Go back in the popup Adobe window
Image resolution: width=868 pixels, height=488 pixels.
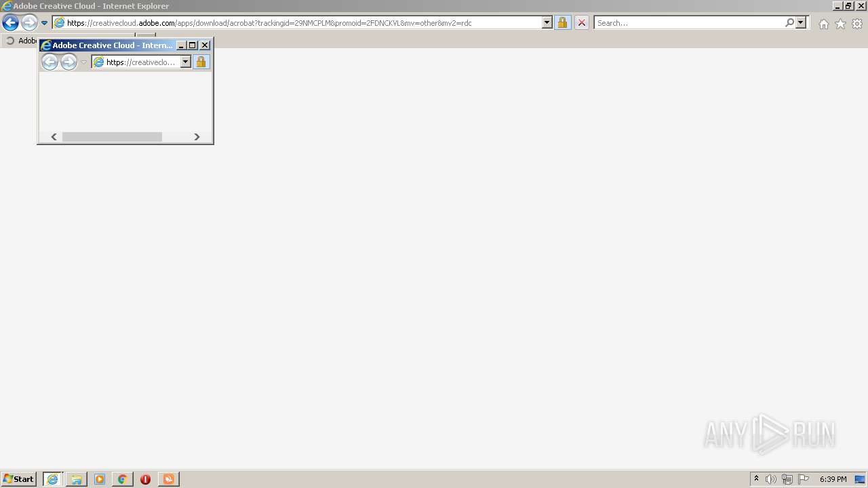tap(50, 62)
